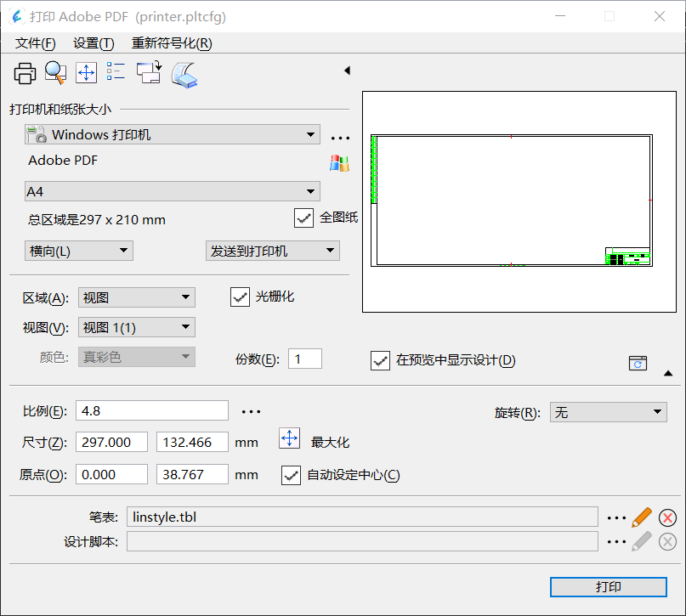Image resolution: width=686 pixels, height=616 pixels.
Task: Minimize the print dialog window
Action: [x=560, y=17]
